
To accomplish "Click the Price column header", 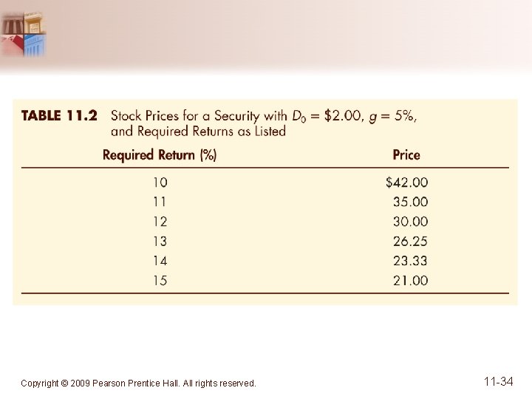I will pyautogui.click(x=406, y=155).
